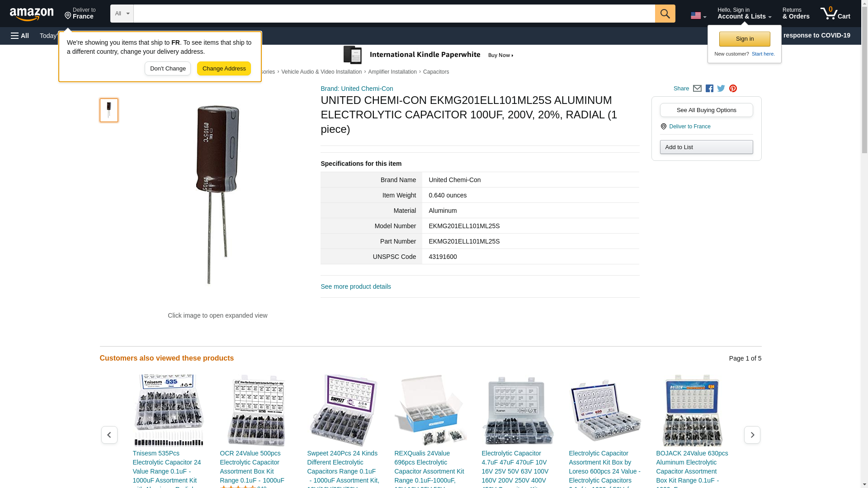Advance carousel with right arrow

coord(752,435)
